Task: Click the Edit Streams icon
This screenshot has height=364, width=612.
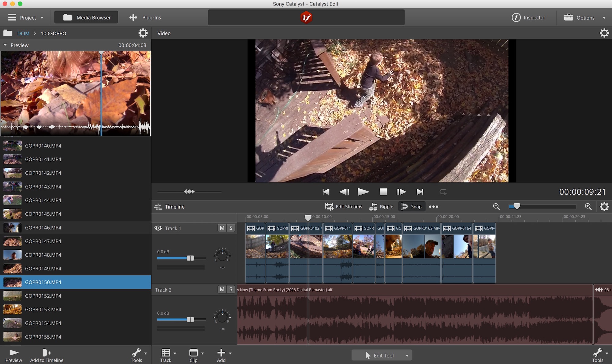Action: coord(329,207)
